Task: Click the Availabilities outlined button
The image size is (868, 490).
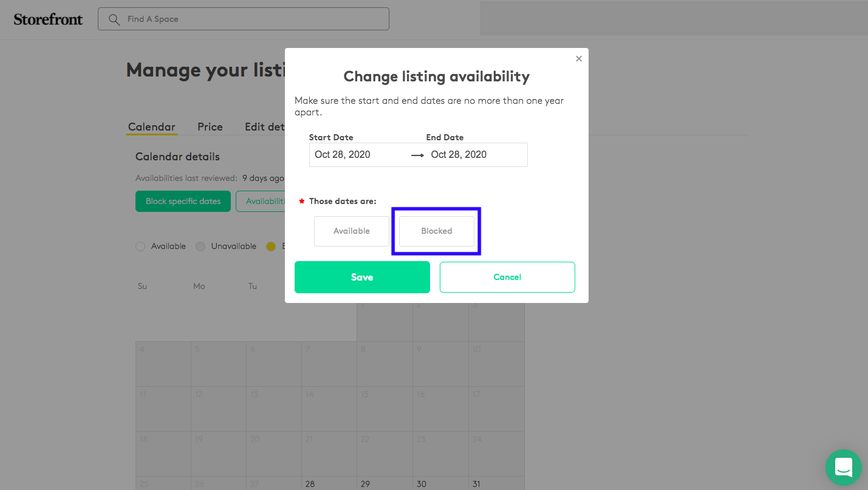Action: 261,202
